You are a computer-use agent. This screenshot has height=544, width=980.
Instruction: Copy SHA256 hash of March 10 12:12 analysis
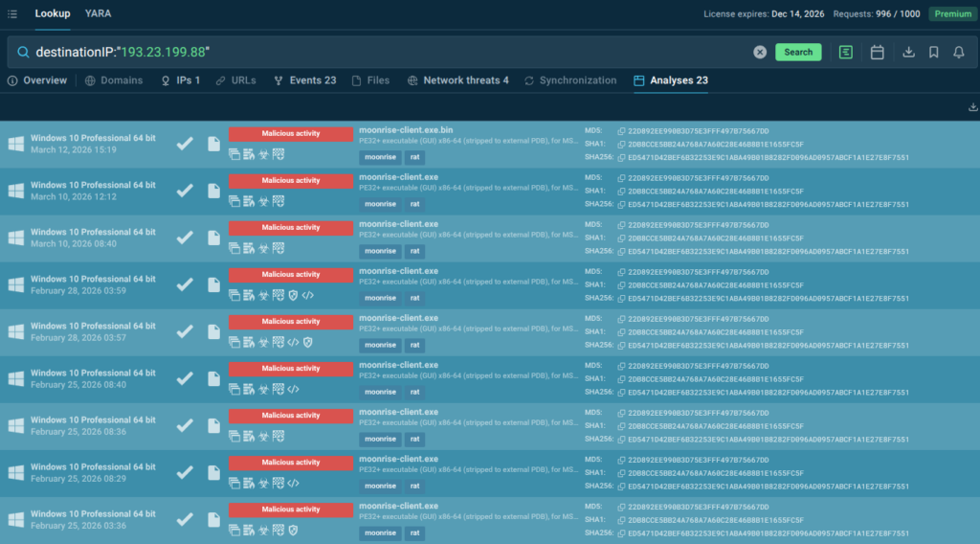click(x=621, y=204)
